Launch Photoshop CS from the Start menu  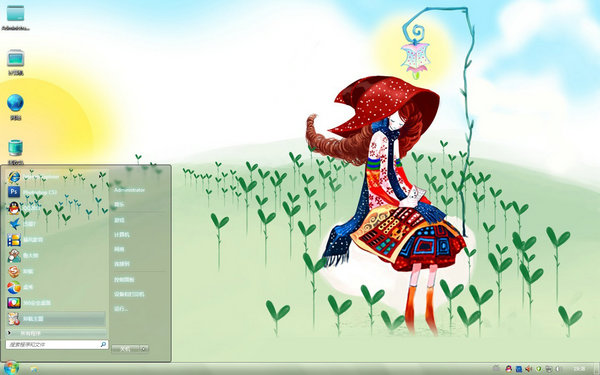56,192
